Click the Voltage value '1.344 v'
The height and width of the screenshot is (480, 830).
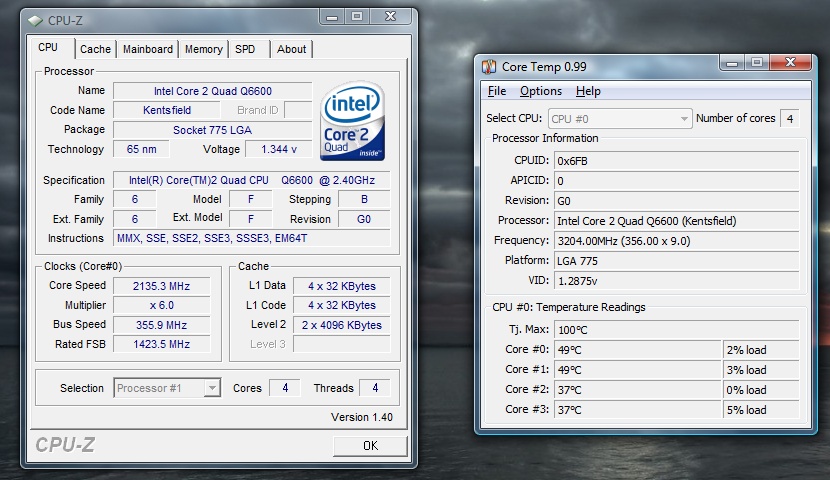(279, 149)
